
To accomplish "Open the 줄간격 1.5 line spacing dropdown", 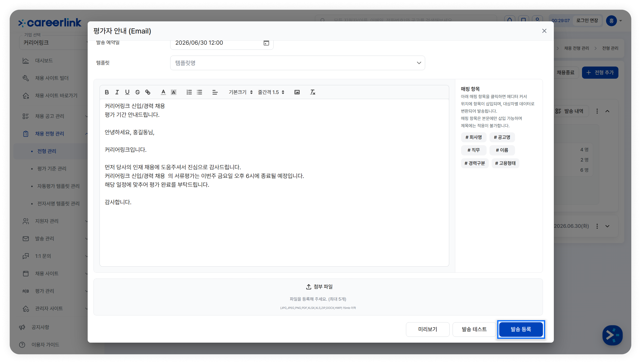I will (271, 92).
